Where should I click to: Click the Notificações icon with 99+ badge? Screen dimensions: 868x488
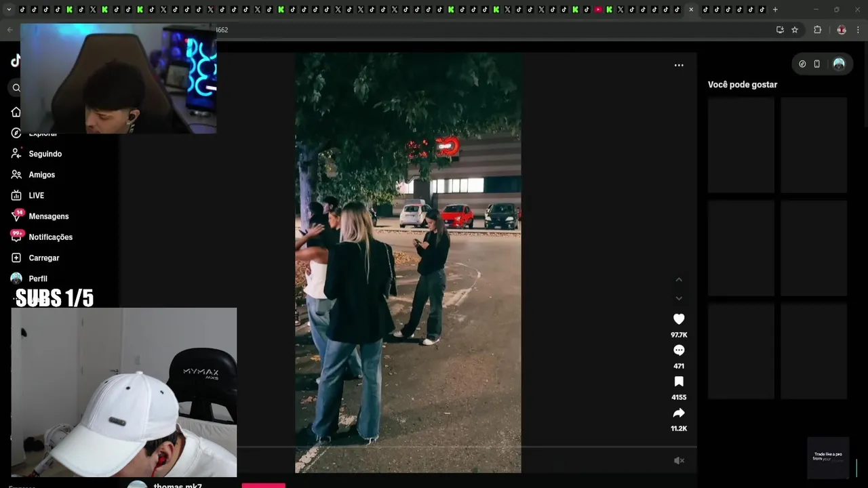(x=16, y=237)
